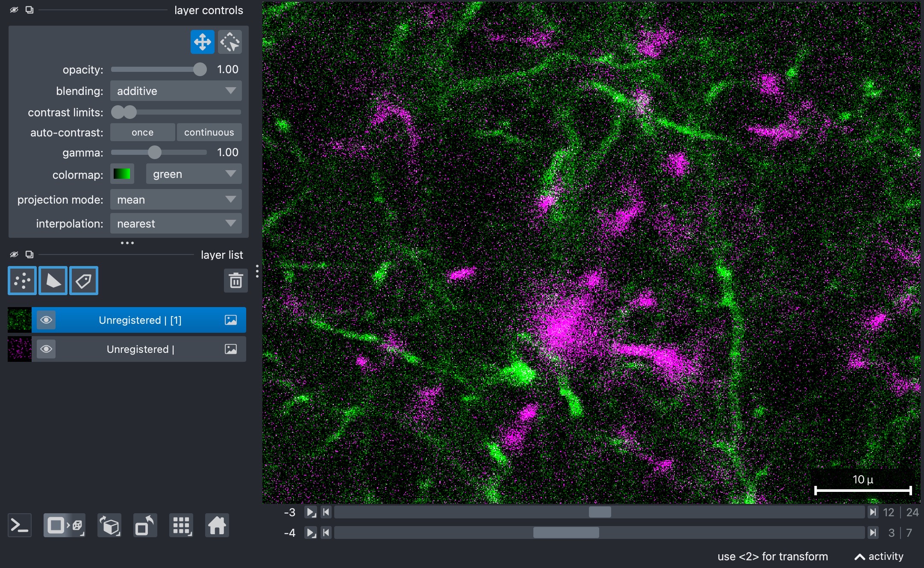Expand the activity panel
Viewport: 924px width, 568px height.
tap(879, 556)
